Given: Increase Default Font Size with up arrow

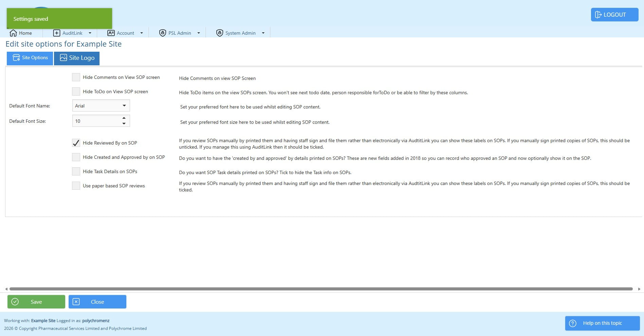Looking at the screenshot, I should [124, 118].
